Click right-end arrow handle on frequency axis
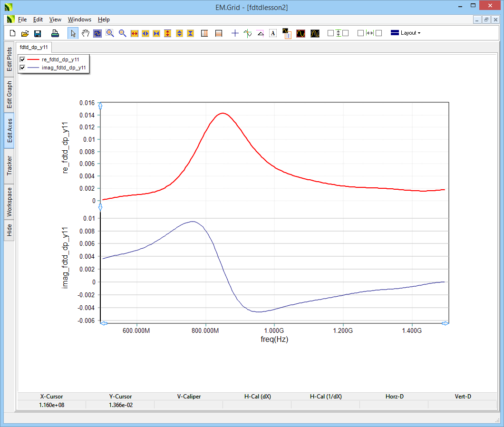 [445, 323]
